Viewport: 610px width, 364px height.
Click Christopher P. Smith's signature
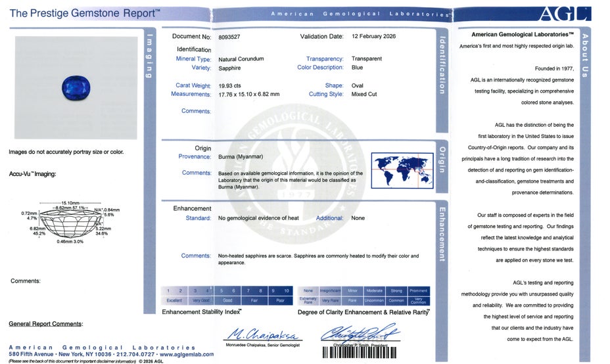click(360, 333)
